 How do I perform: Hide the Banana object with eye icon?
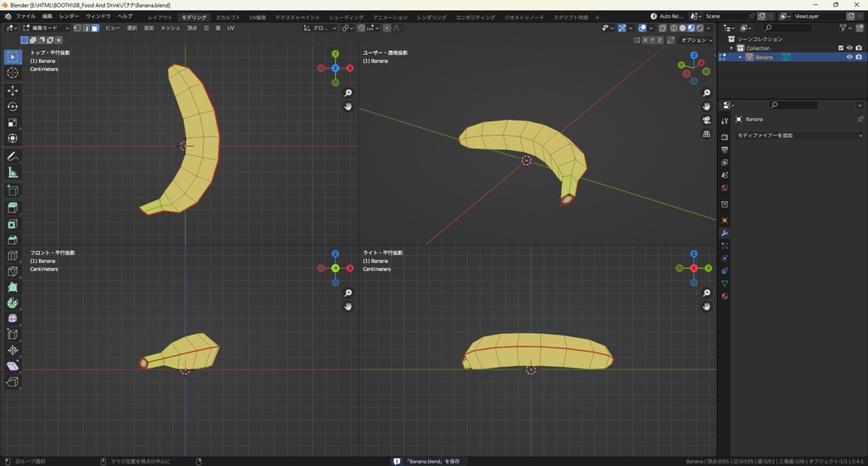[x=849, y=58]
